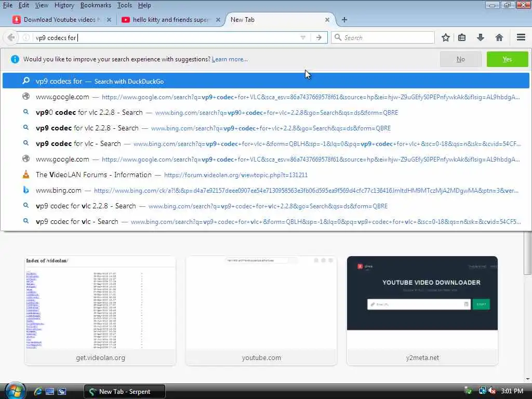This screenshot has width=532, height=399.
Task: Close the Download Youtube videos tab
Action: [109, 20]
